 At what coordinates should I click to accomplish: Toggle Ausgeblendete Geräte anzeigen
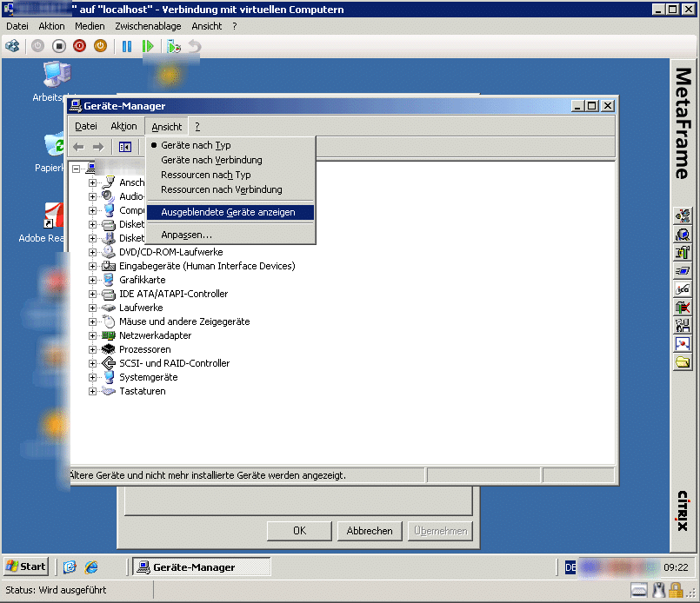pyautogui.click(x=230, y=212)
